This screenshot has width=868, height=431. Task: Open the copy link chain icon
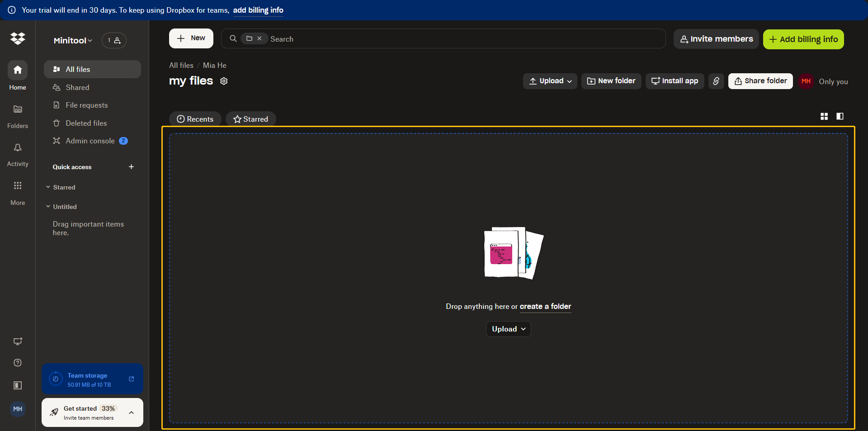tap(716, 81)
